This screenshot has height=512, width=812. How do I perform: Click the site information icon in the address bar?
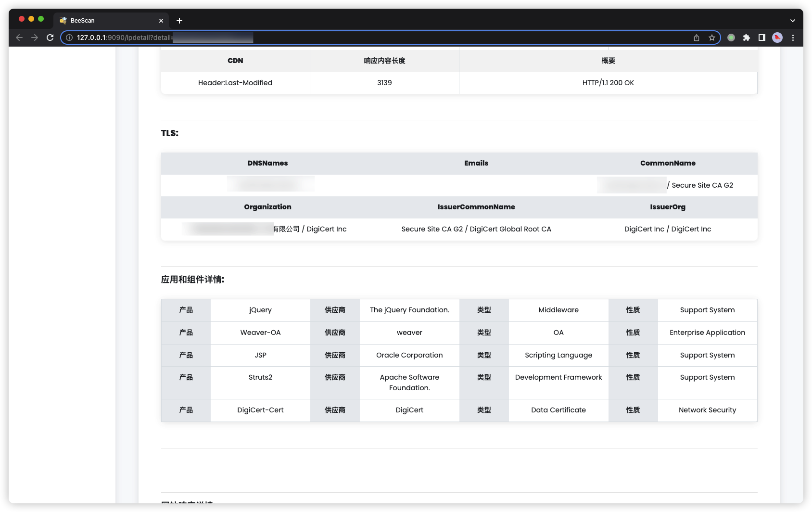(69, 38)
